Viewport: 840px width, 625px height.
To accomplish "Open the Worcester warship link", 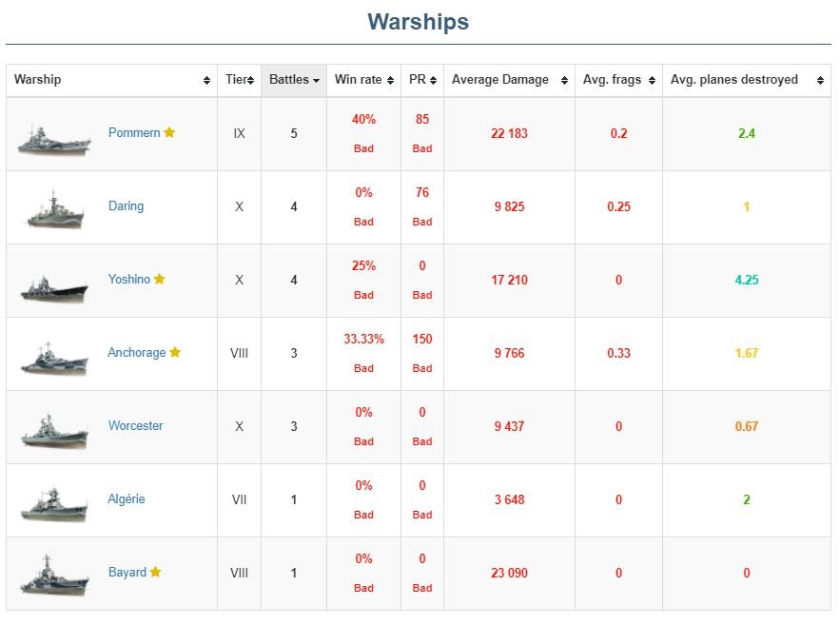I will click(x=135, y=425).
